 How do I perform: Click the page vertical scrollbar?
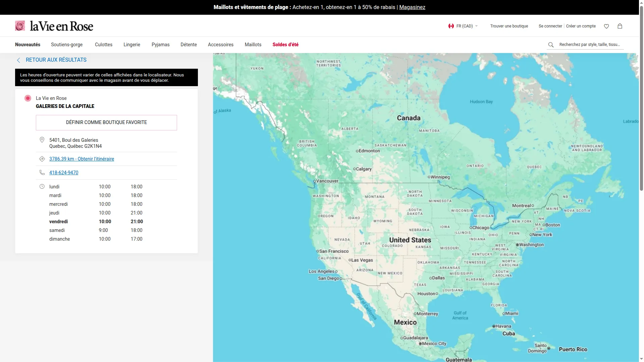tap(641, 99)
